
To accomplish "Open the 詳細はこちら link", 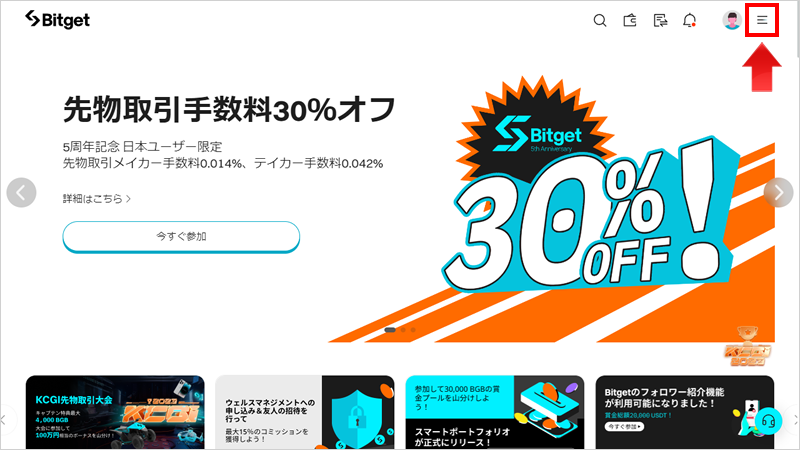I will [97, 198].
